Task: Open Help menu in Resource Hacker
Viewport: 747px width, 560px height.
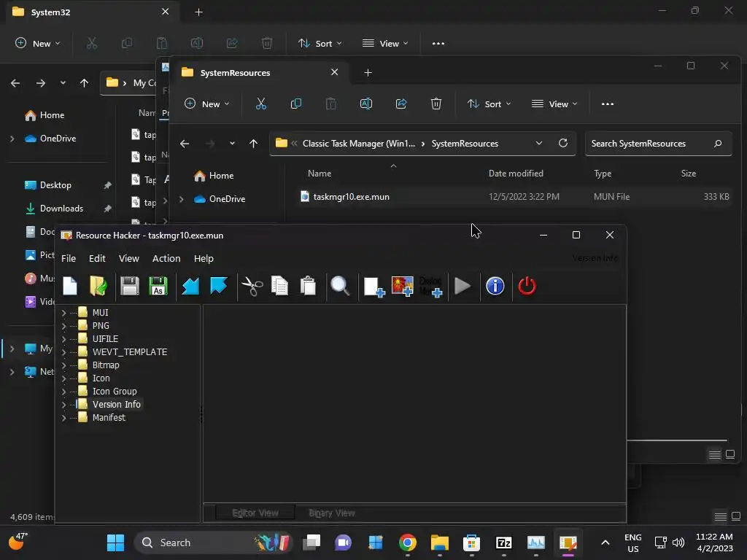Action: 204,259
